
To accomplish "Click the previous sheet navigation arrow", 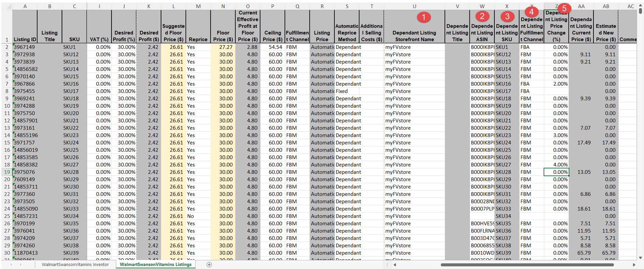I will tap(11, 265).
